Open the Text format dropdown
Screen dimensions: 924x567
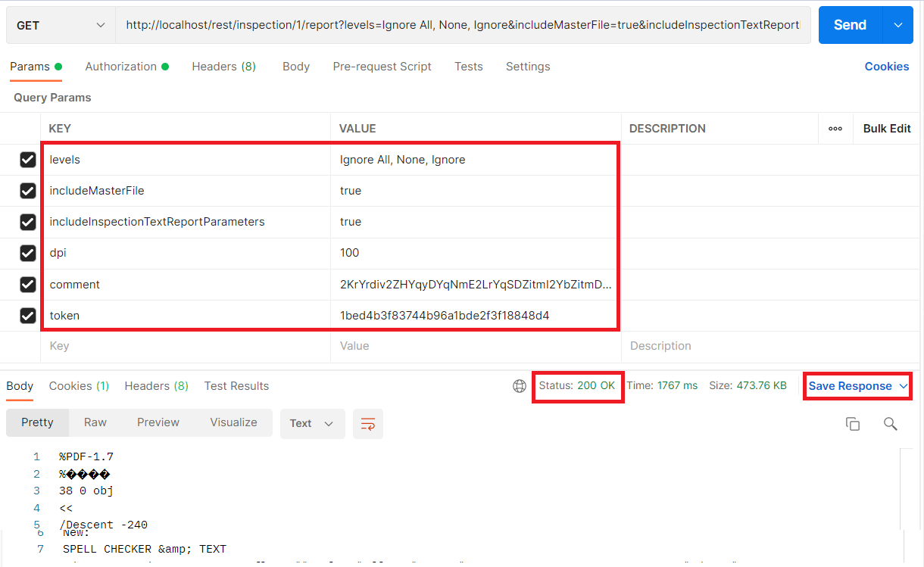[x=312, y=424]
